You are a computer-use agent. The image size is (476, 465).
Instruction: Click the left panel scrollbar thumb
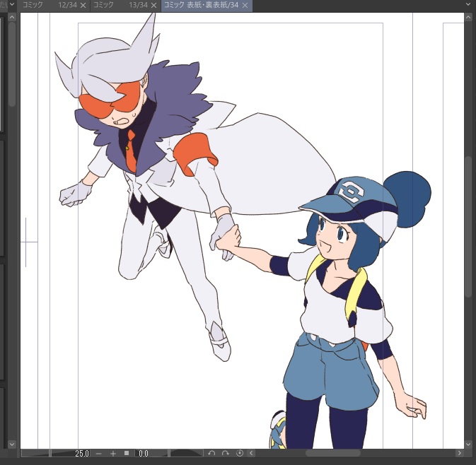(x=12, y=64)
